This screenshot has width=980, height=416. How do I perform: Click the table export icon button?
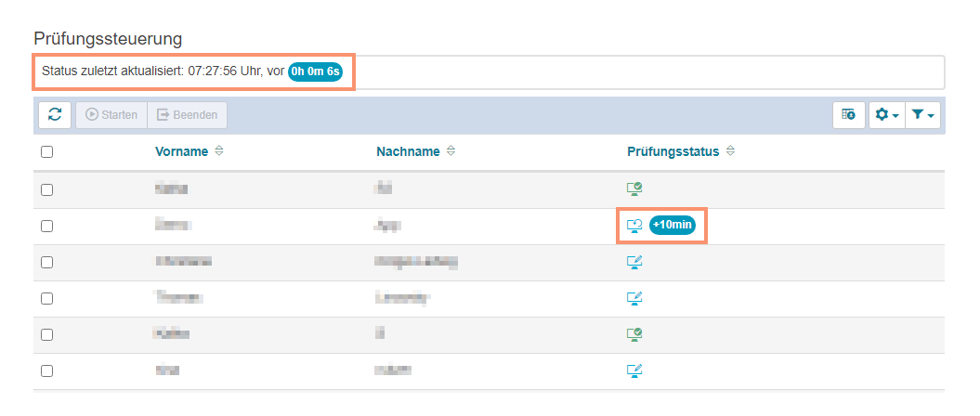[848, 115]
